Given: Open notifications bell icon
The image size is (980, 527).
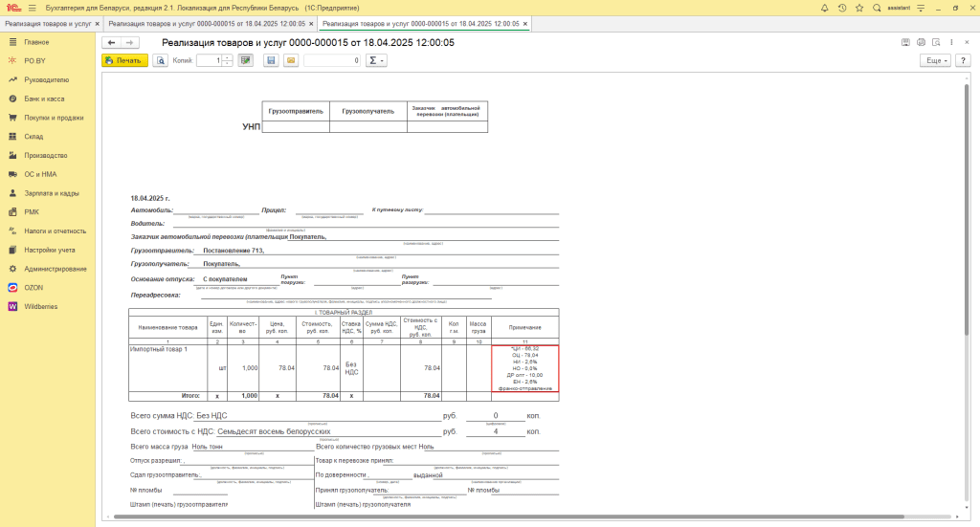Looking at the screenshot, I should 824,8.
